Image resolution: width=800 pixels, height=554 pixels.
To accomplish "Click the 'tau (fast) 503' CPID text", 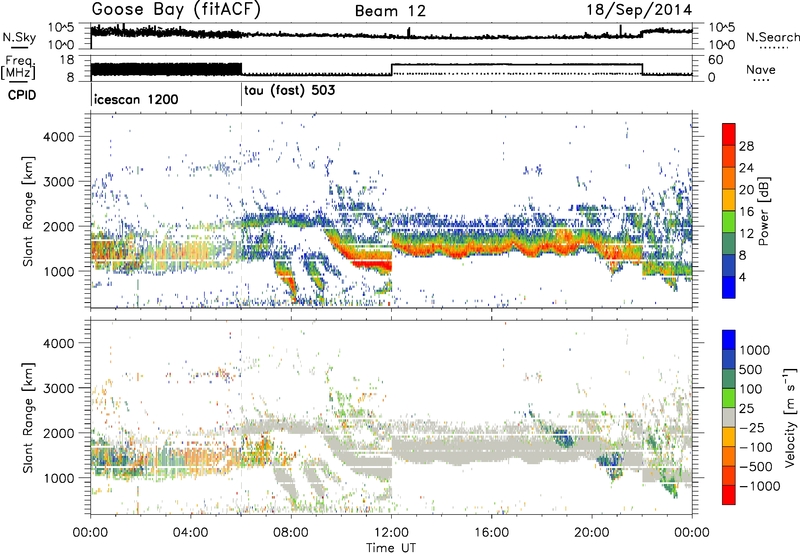I will click(290, 91).
